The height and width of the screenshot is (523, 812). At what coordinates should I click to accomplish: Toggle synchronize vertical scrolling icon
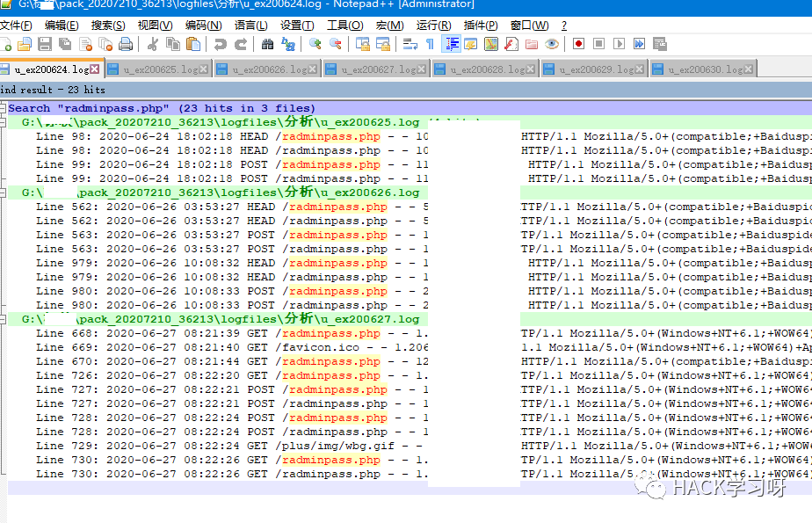(362, 45)
